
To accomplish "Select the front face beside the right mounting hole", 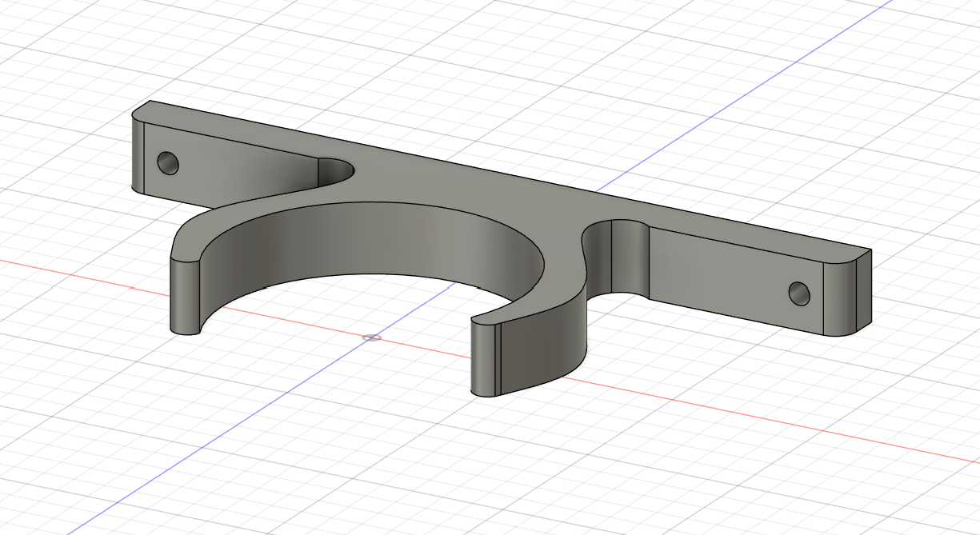I will (736, 280).
